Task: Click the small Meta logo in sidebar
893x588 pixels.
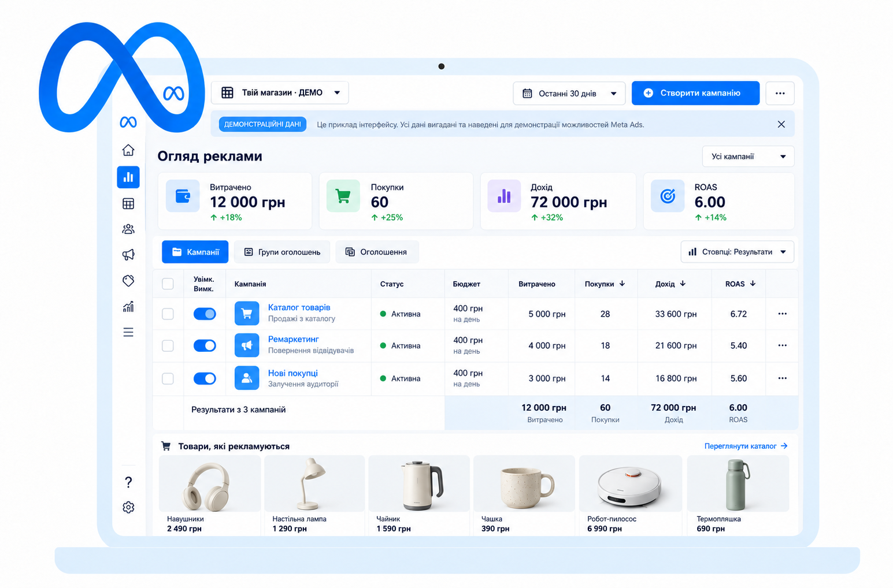Action: coord(128,122)
